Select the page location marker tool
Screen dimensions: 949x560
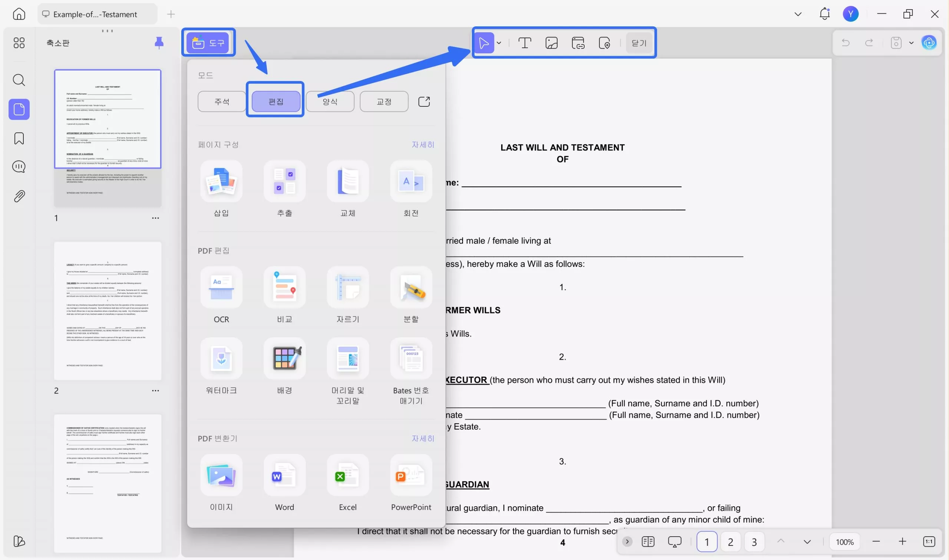pos(604,43)
